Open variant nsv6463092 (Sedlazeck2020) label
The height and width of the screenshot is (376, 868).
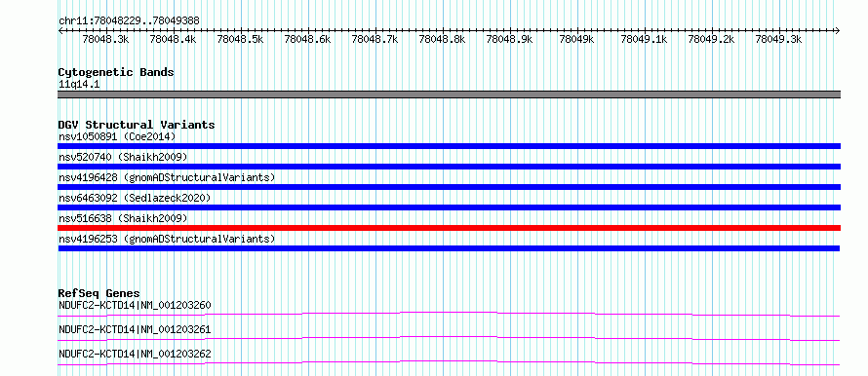click(135, 198)
